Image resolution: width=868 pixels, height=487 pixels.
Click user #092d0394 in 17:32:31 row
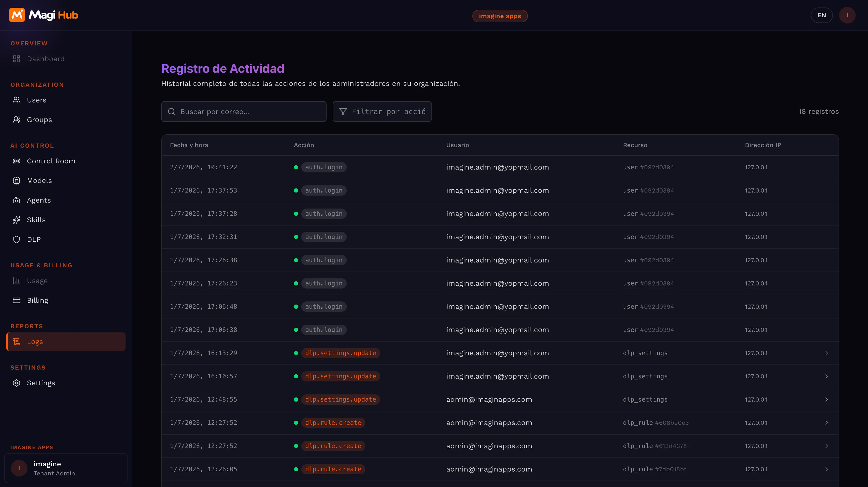click(648, 237)
